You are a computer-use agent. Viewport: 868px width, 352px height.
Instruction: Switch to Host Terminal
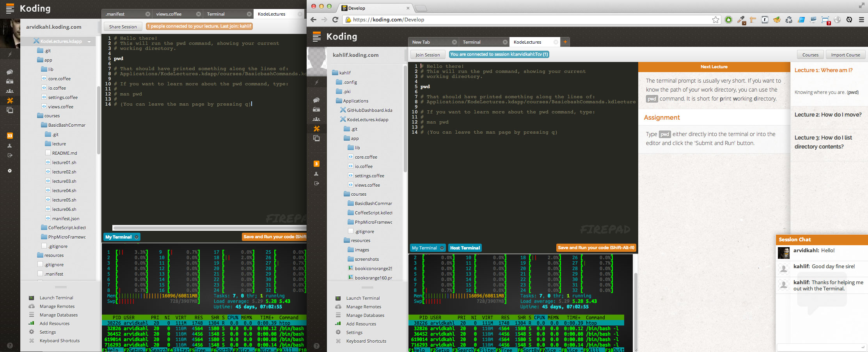[465, 248]
